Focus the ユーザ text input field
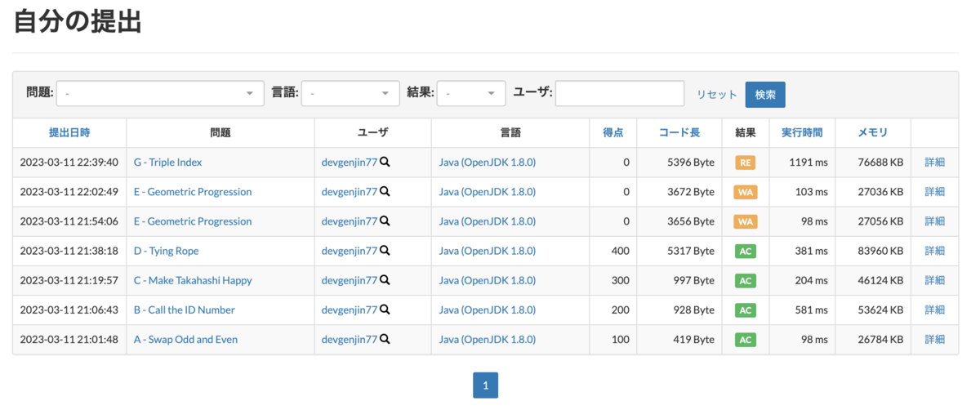The height and width of the screenshot is (410, 980). click(620, 94)
